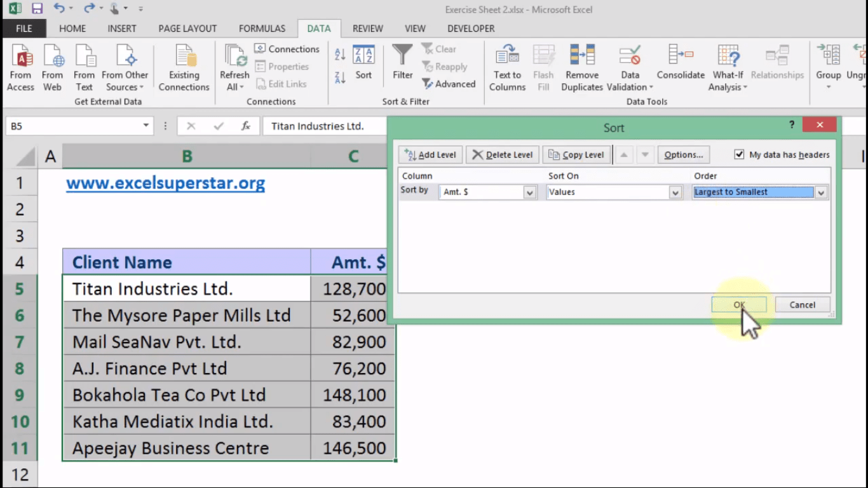Open the www.excelsuperstar.org hyperlink
This screenshot has width=868, height=488.
click(x=165, y=183)
